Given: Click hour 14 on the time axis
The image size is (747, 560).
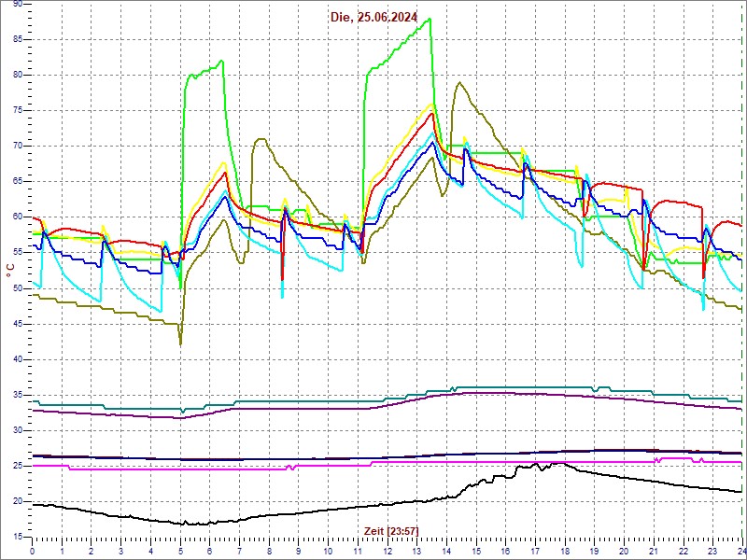Looking at the screenshot, I should [446, 552].
